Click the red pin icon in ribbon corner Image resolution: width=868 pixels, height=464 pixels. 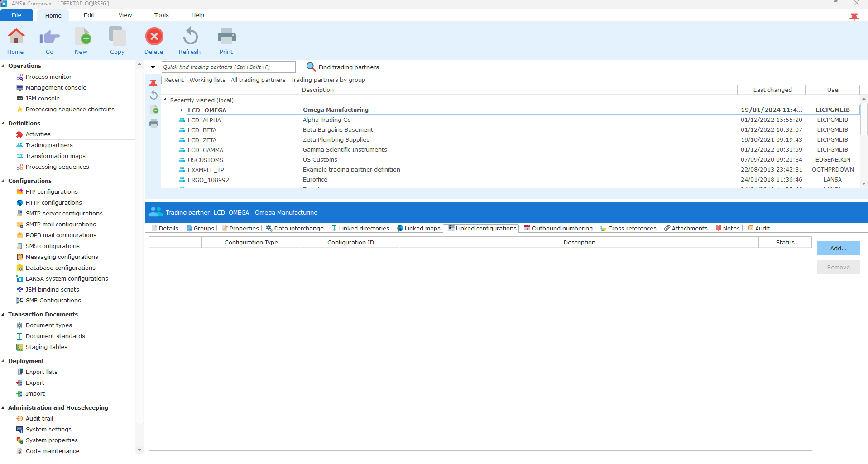tap(854, 17)
